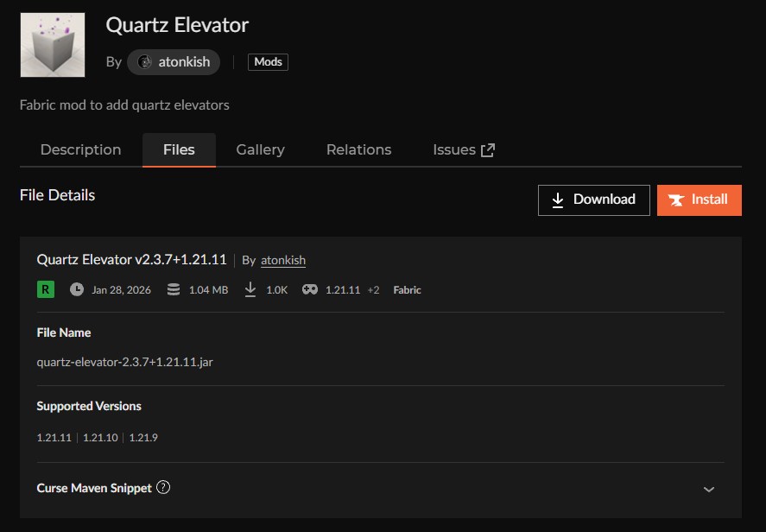Viewport: 766px width, 532px height.
Task: Select the Files tab
Action: pyautogui.click(x=179, y=149)
